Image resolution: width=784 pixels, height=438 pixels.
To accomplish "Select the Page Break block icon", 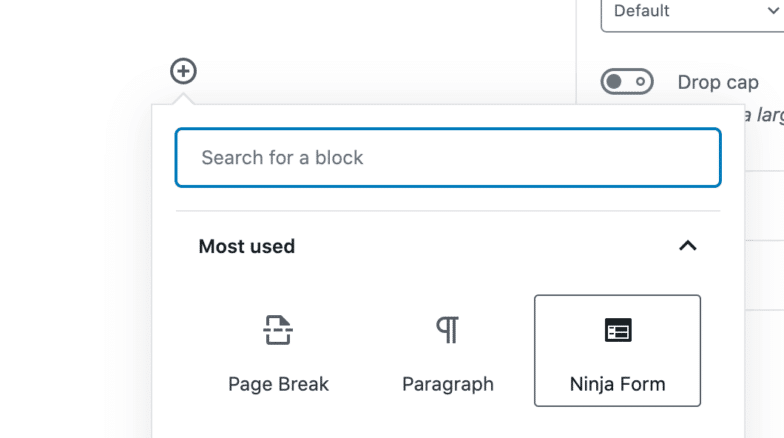I will click(x=278, y=329).
